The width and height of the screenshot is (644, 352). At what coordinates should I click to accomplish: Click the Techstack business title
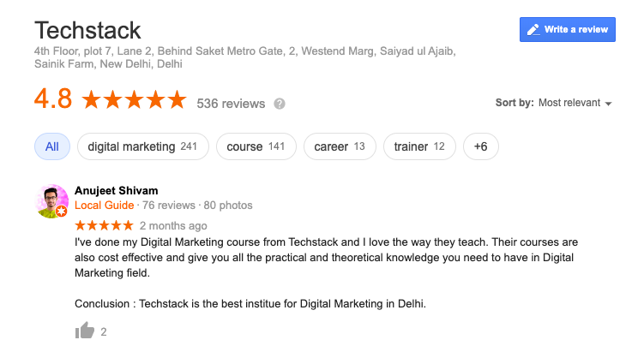(87, 31)
